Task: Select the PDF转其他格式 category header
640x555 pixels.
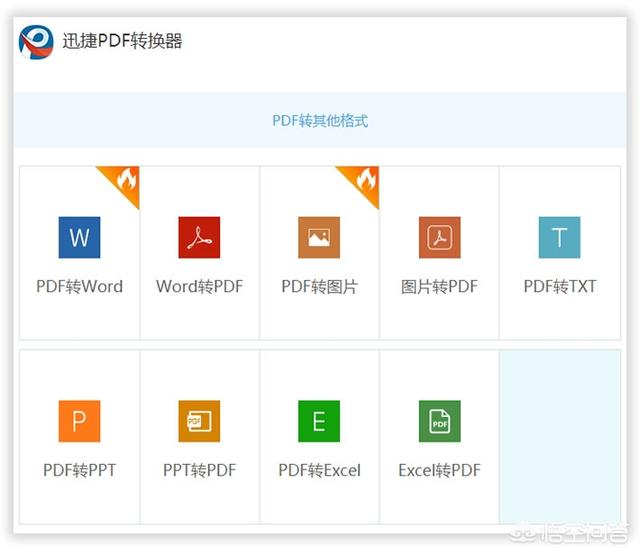Action: pos(320,121)
